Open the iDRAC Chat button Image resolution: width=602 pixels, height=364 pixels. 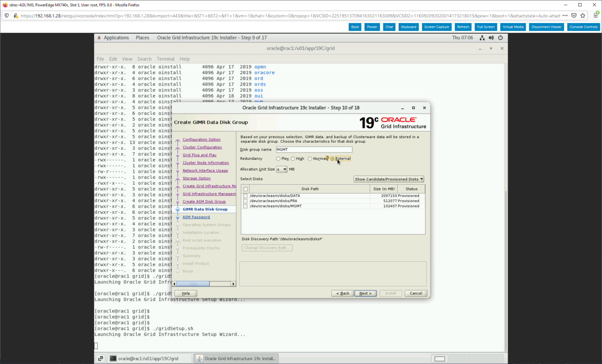(389, 27)
